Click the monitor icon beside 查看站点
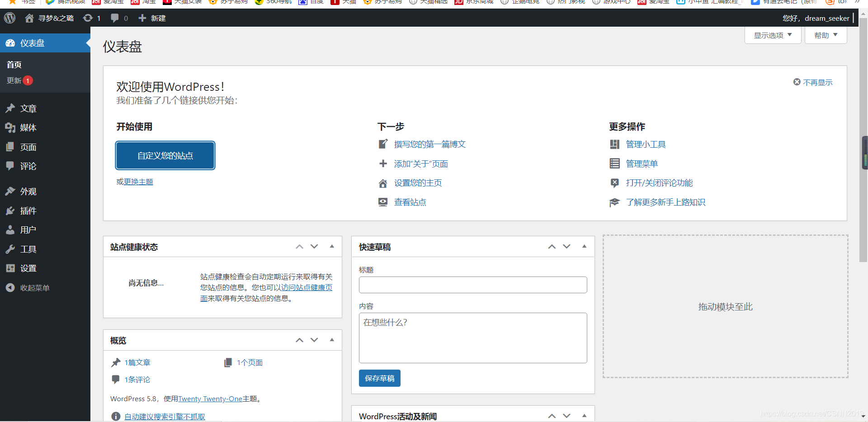Viewport: 868px width, 422px height. coord(383,202)
